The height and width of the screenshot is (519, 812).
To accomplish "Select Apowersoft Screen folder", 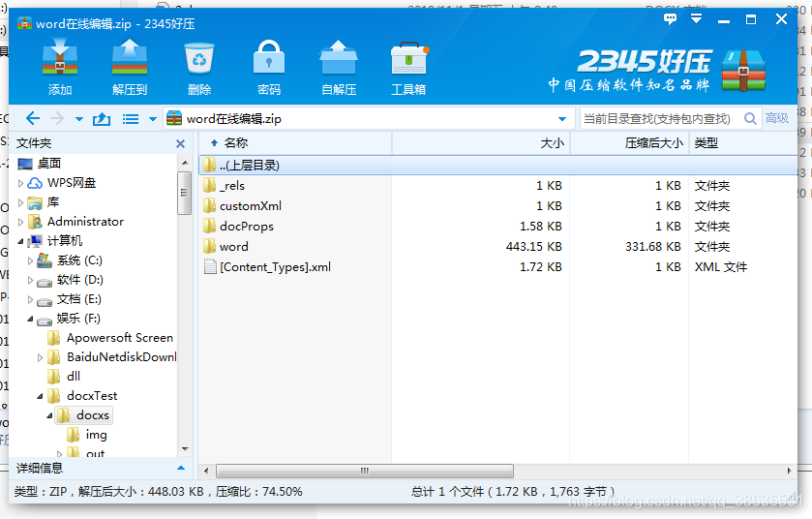I will 120,338.
